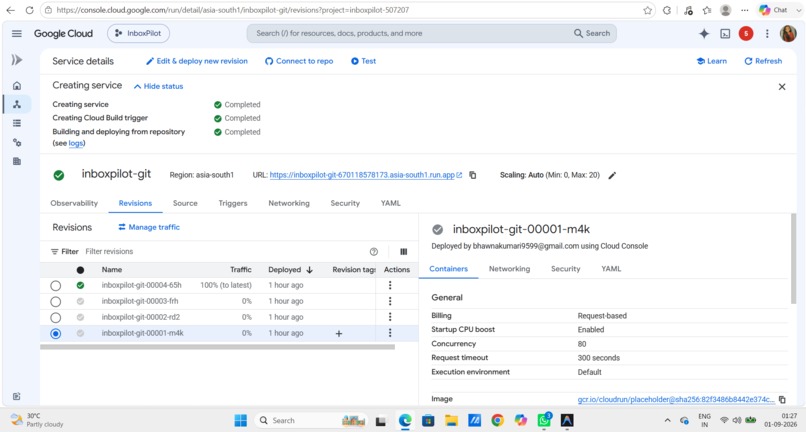Open notifications badge showing 5
This screenshot has height=432, width=806.
746,34
